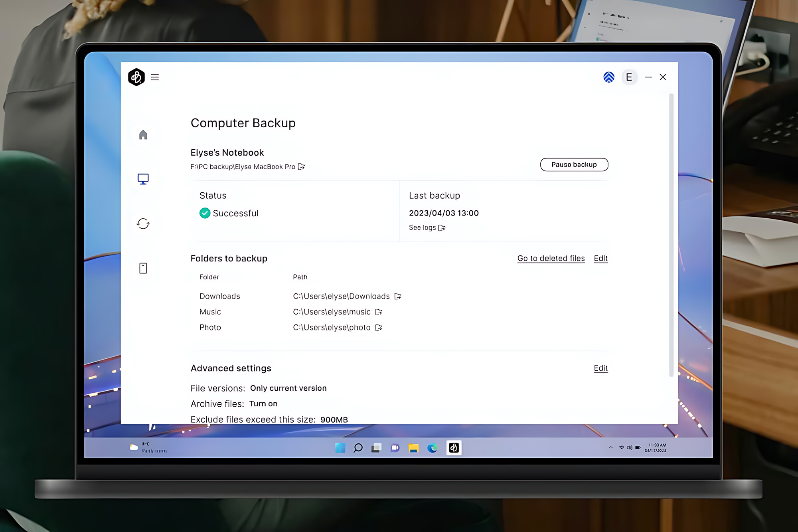Open the hamburger menu
This screenshot has width=798, height=532.
coord(155,77)
